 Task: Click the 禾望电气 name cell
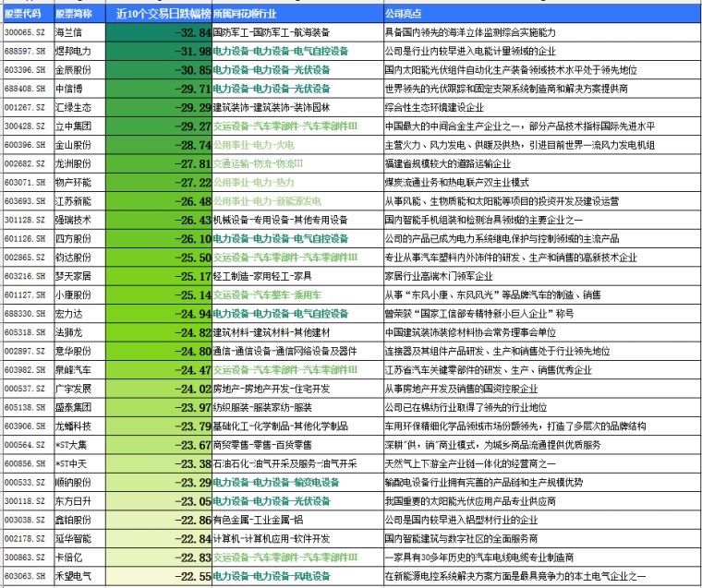pos(79,576)
